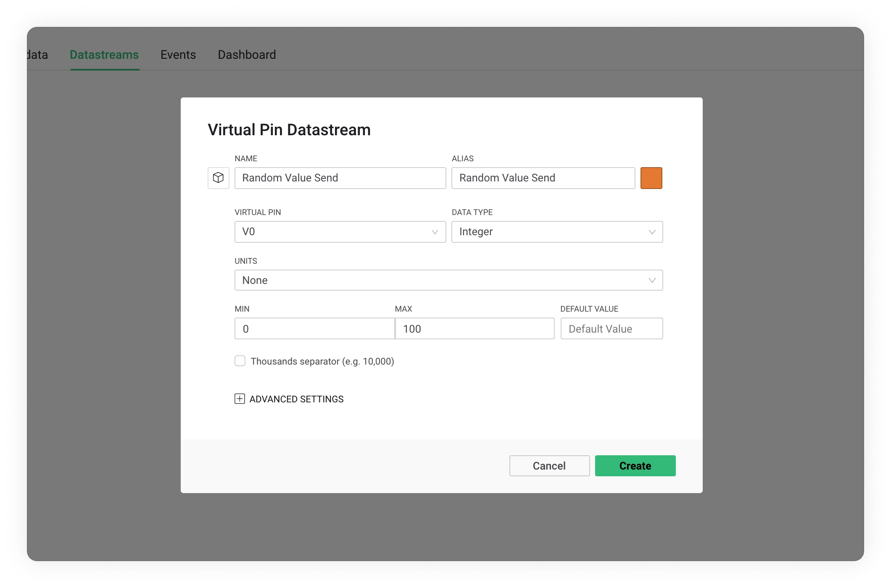The height and width of the screenshot is (588, 891).
Task: Click the Default Value input field
Action: [611, 328]
